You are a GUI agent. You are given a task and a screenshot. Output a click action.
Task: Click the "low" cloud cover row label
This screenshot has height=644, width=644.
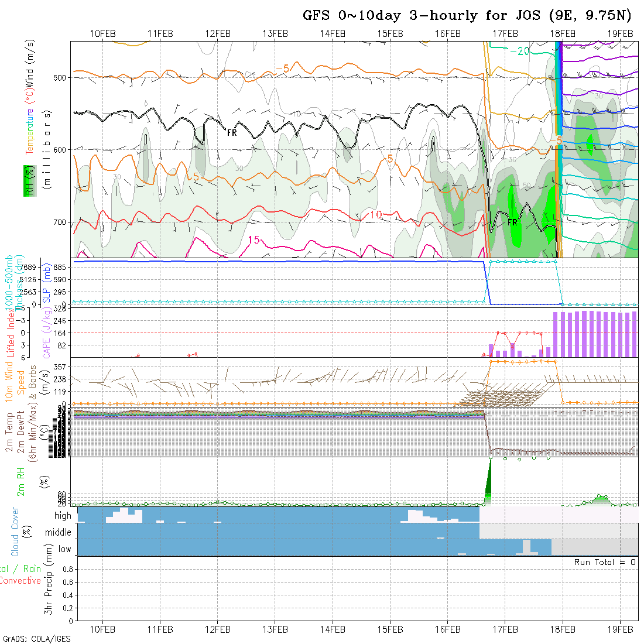[65, 550]
